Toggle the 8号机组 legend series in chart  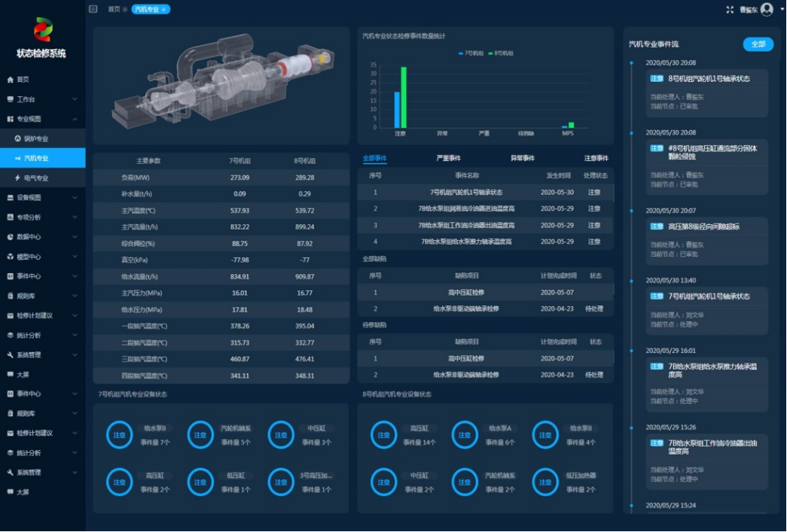[501, 53]
